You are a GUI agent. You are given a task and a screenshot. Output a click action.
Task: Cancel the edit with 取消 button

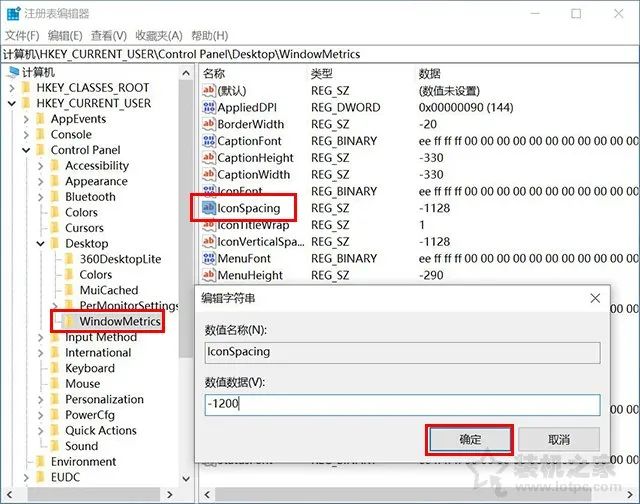[x=559, y=440]
